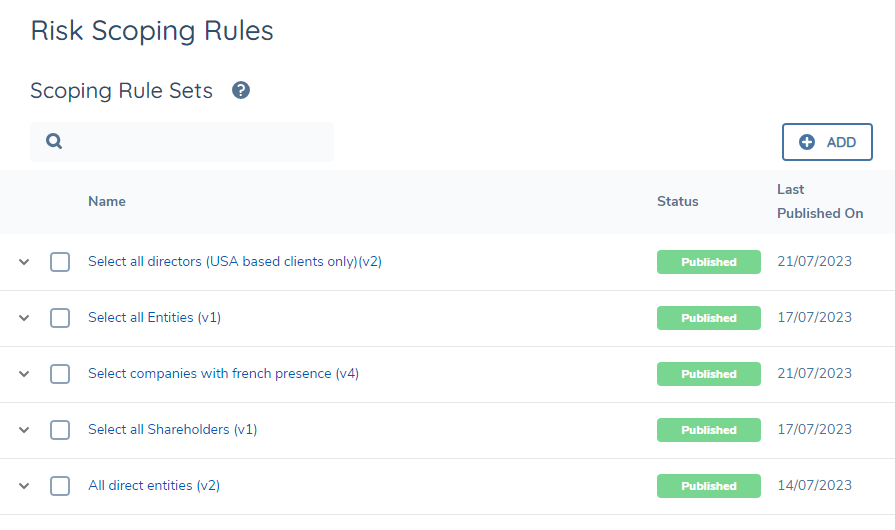Check the french presence rule checkbox
Image resolution: width=895 pixels, height=530 pixels.
(60, 374)
